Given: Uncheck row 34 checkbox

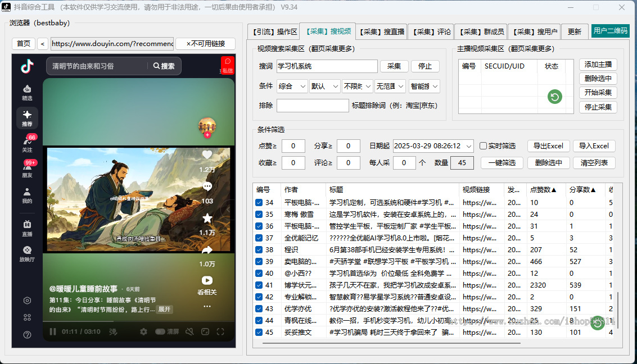Looking at the screenshot, I should point(259,202).
